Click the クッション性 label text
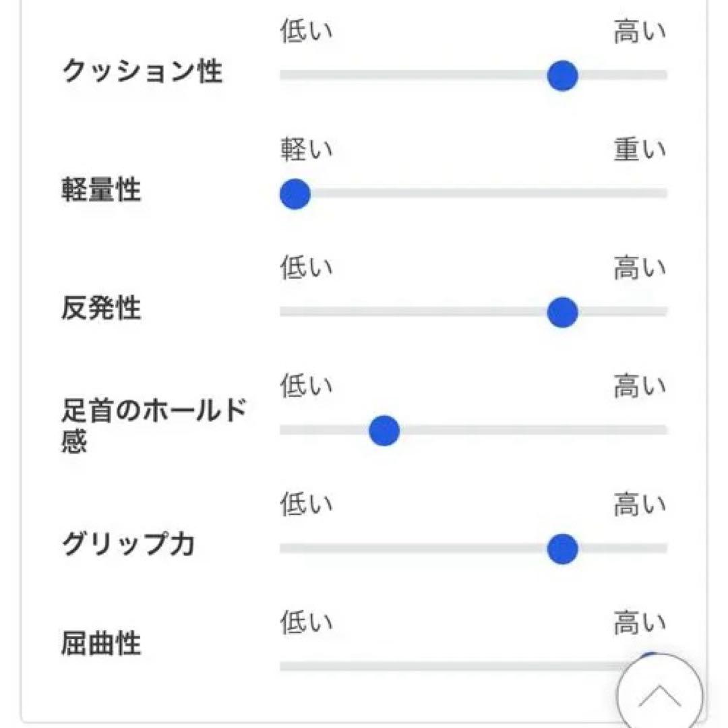The width and height of the screenshot is (728, 728). tap(142, 71)
